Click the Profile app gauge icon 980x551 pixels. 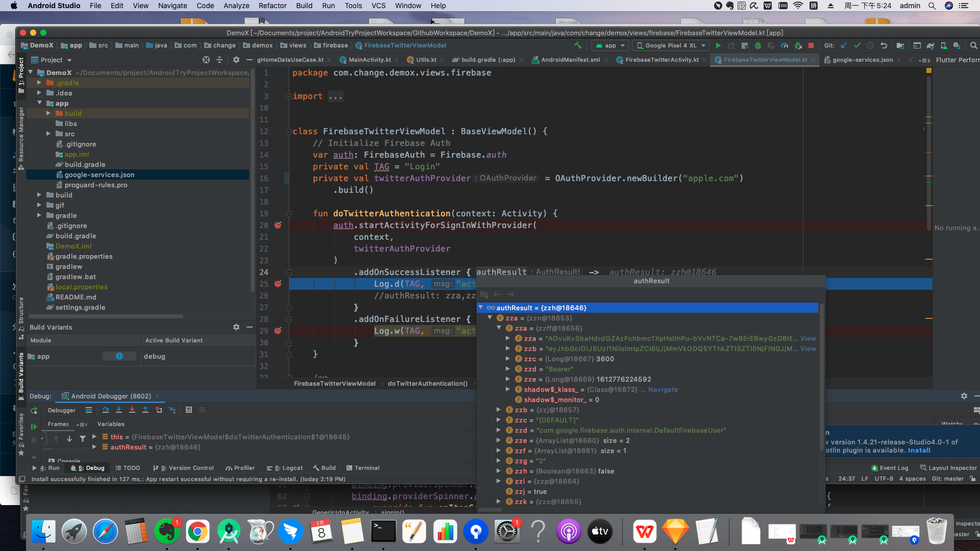pyautogui.click(x=785, y=45)
